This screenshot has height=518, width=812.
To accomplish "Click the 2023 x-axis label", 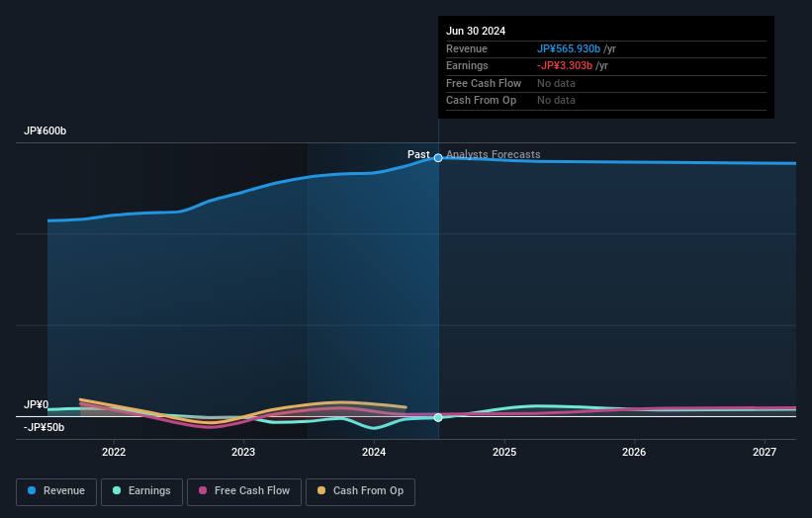I will coord(243,453).
